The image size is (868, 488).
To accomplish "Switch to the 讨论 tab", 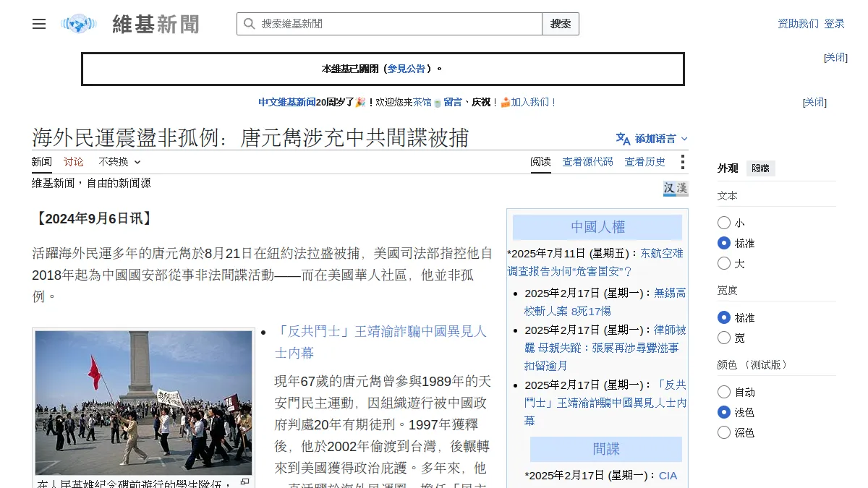I will (74, 162).
